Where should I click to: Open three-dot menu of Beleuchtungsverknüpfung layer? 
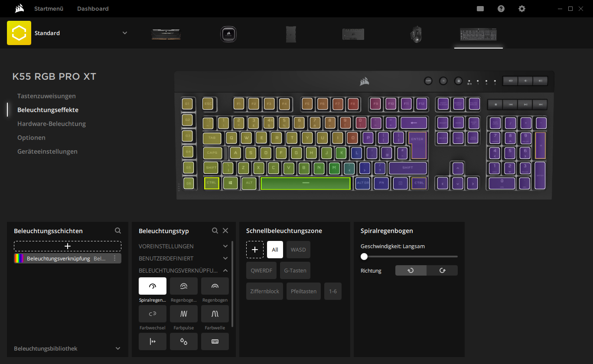[115, 259]
